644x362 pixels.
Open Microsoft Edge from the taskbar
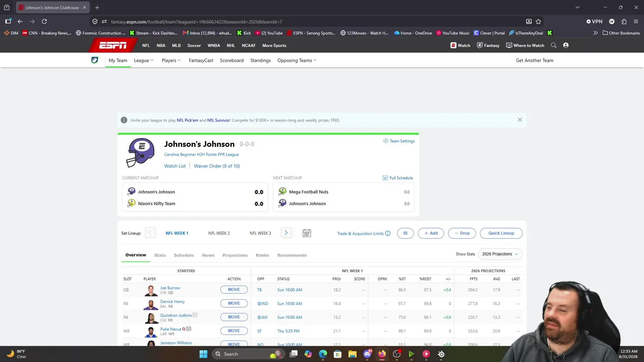click(x=323, y=354)
